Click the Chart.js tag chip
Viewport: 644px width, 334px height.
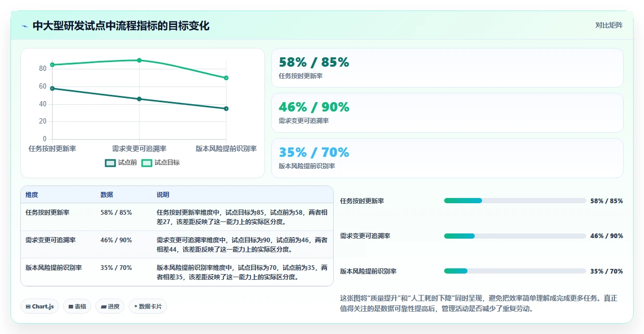40,306
